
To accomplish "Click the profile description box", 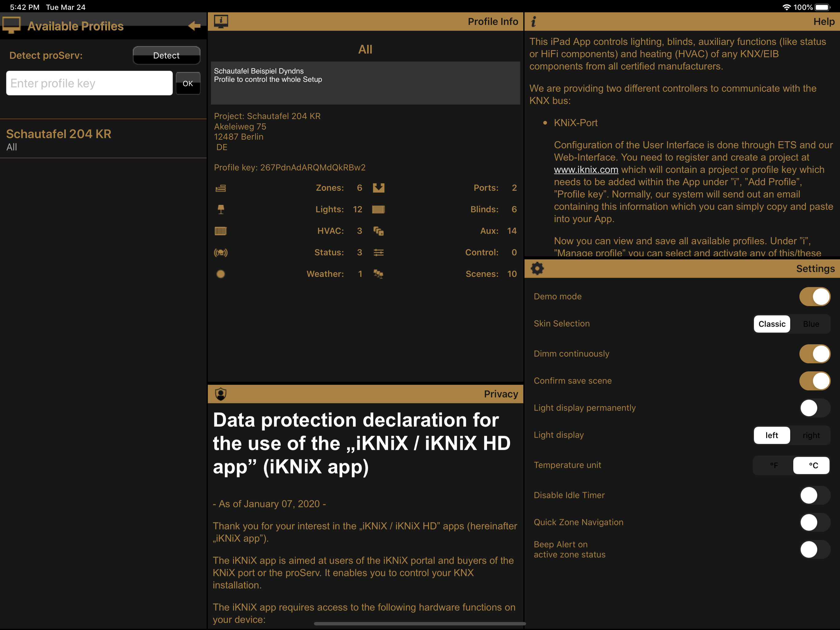I will coord(365,83).
